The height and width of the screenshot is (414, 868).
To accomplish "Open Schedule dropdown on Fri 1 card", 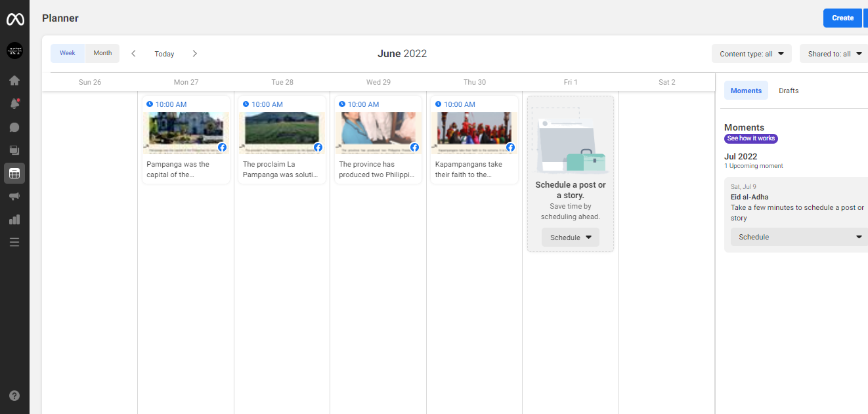I will (571, 238).
